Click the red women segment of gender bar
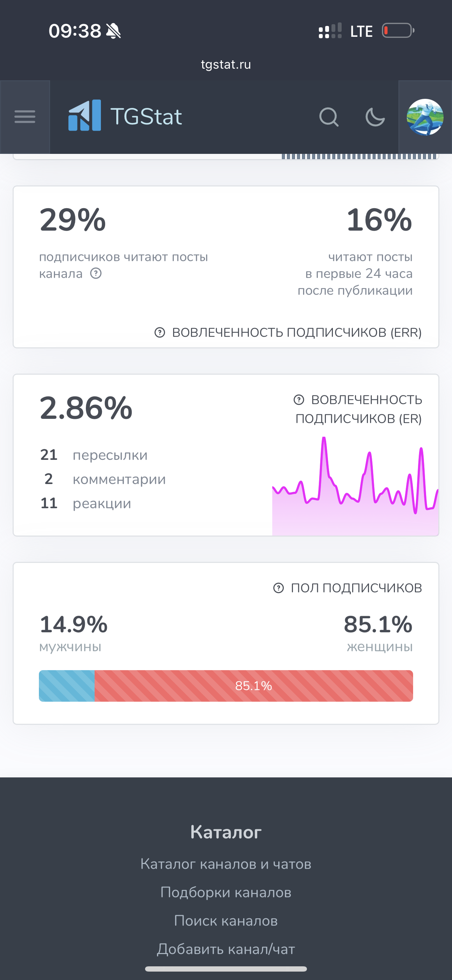The image size is (452, 980). (x=254, y=686)
